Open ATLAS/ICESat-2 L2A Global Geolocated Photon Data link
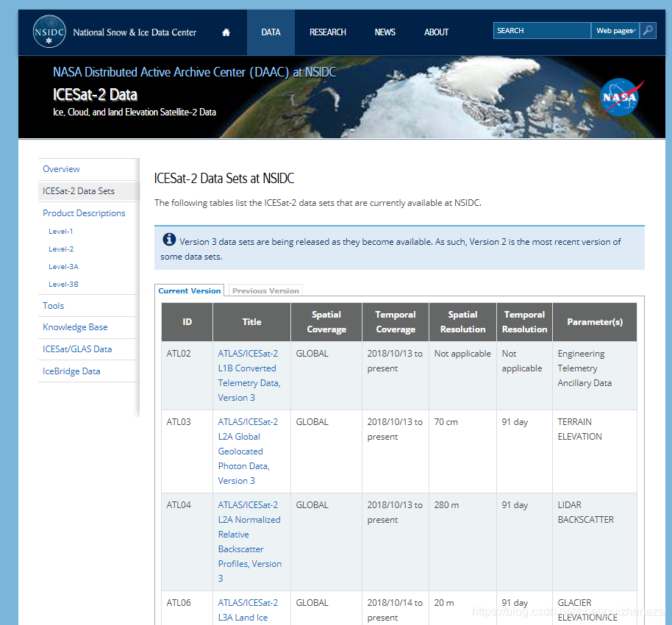 pyautogui.click(x=248, y=451)
